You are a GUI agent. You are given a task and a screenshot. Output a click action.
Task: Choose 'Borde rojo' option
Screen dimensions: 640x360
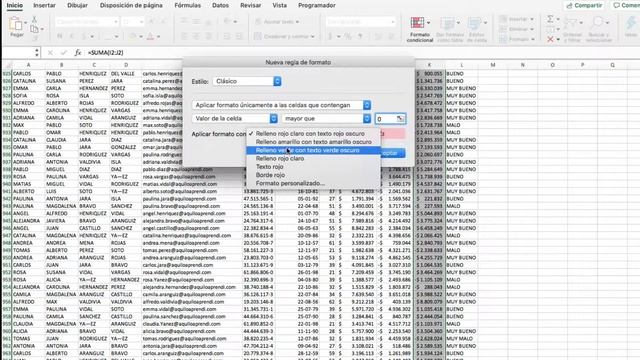(x=313, y=175)
